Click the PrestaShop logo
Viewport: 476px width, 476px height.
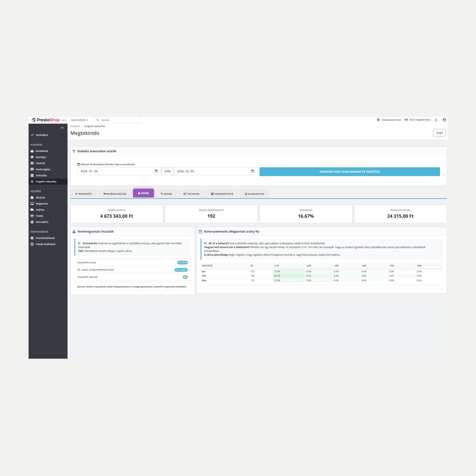click(46, 120)
